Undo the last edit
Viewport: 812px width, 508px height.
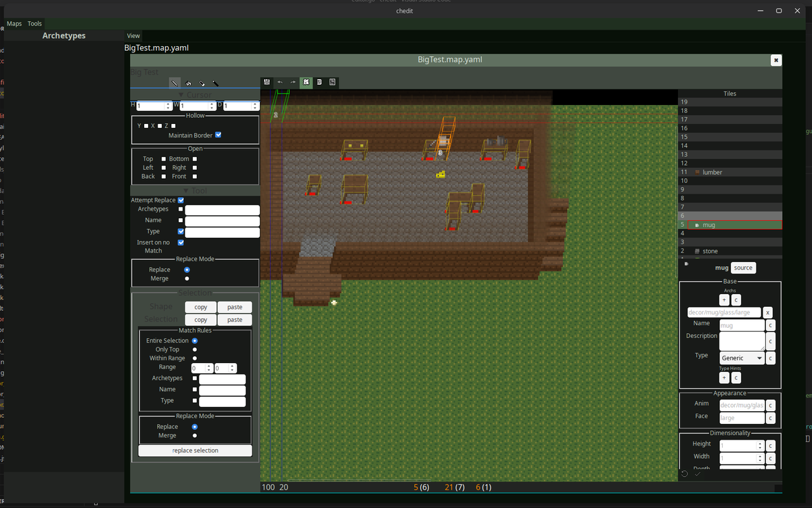click(280, 82)
